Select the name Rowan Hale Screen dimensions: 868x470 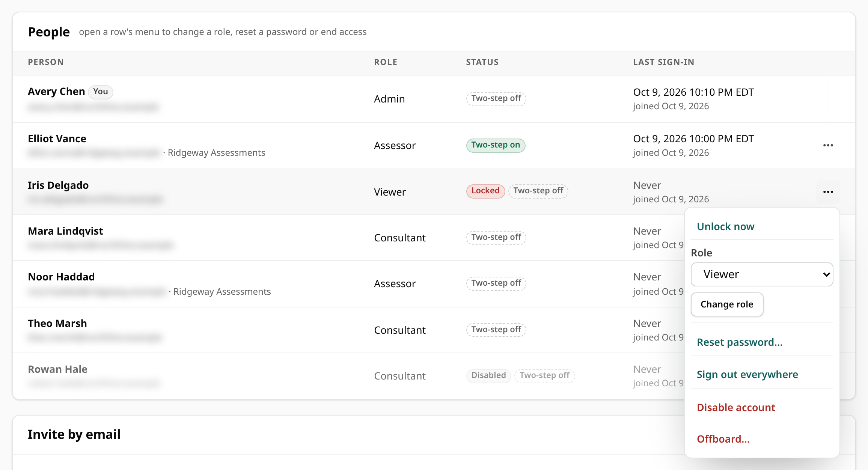[x=57, y=369]
